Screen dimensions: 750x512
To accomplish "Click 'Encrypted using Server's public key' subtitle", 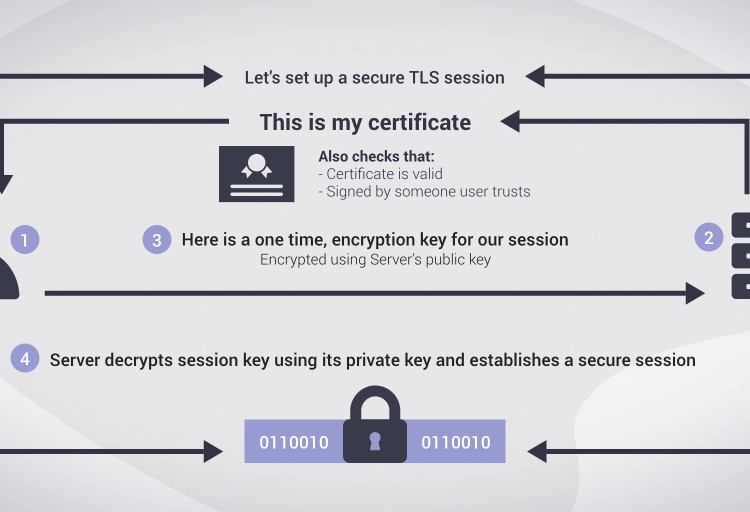I will 374,260.
